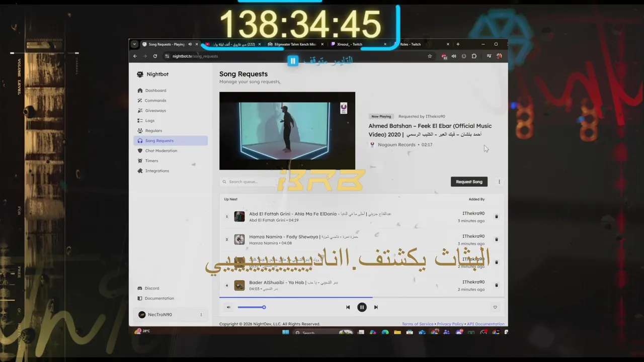The width and height of the screenshot is (644, 362).
Task: Open Documentation from the sidebar
Action: [x=170, y=298]
